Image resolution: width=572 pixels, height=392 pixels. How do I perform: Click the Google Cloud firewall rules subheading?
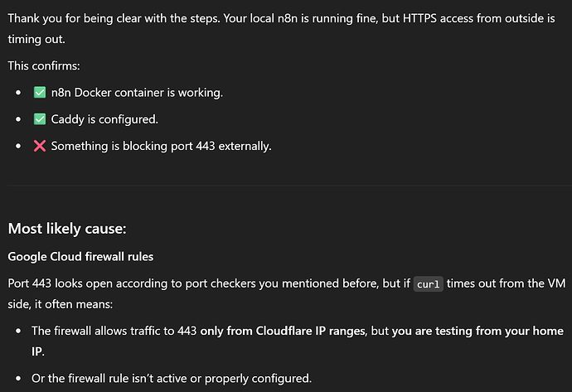(x=80, y=257)
